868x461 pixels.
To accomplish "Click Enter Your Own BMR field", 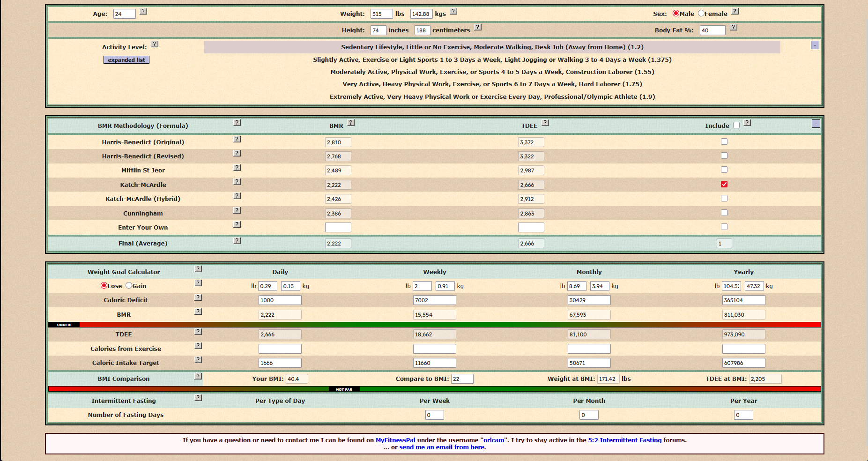I will click(x=338, y=227).
